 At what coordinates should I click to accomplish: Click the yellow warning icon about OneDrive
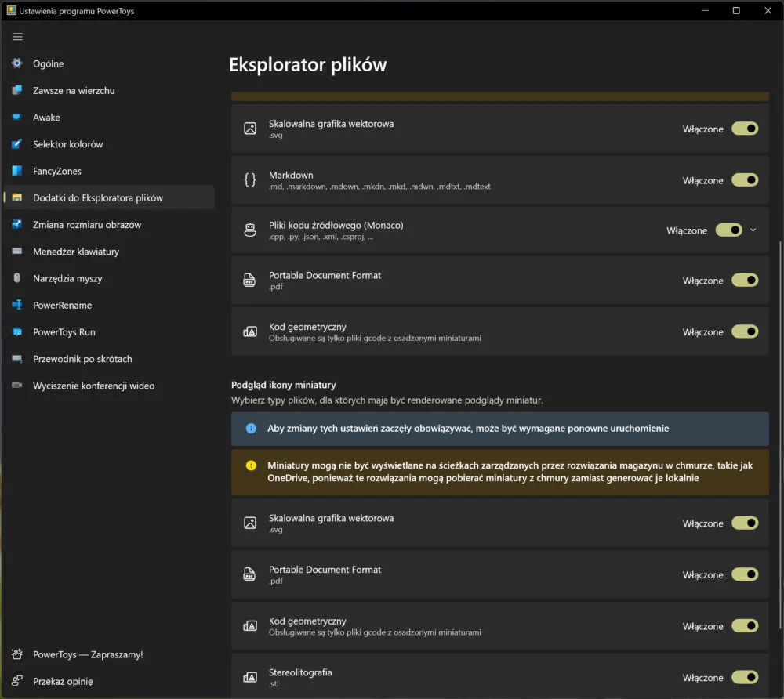coord(251,465)
